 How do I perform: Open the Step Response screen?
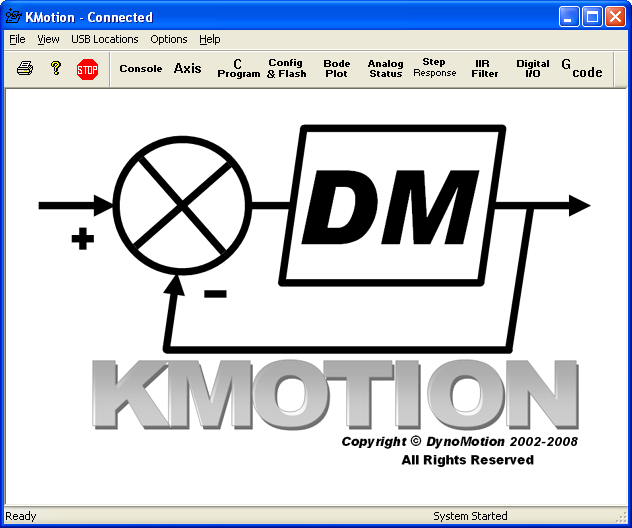pyautogui.click(x=434, y=69)
